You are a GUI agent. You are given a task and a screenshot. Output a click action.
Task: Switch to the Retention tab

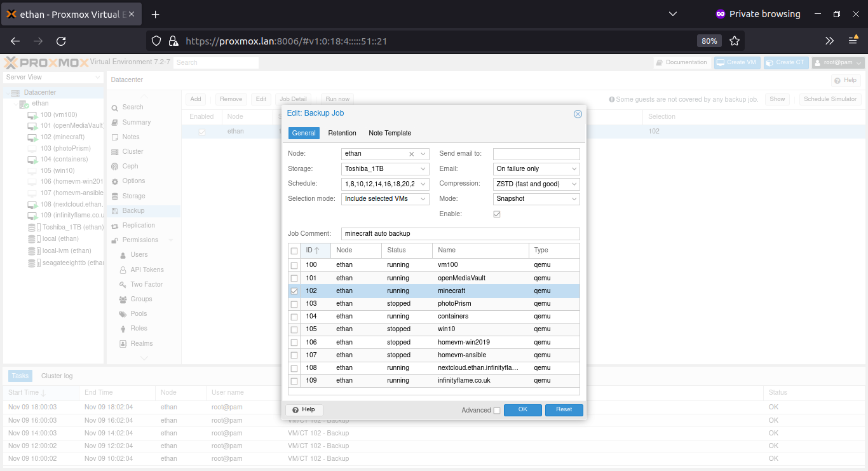coord(342,133)
